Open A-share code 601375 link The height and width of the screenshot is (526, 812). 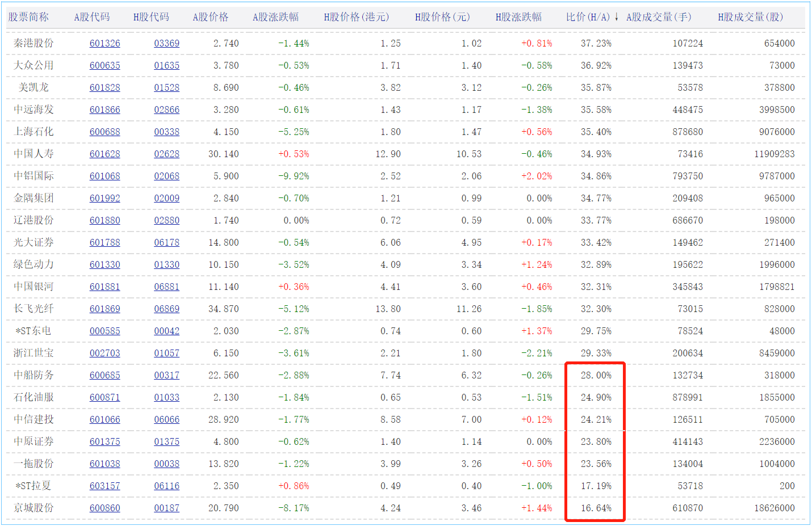coord(105,441)
